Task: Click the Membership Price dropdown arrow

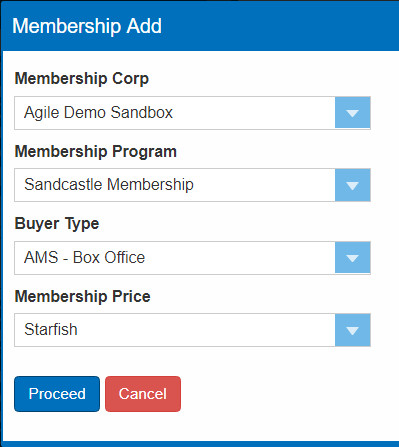Action: coord(353,330)
